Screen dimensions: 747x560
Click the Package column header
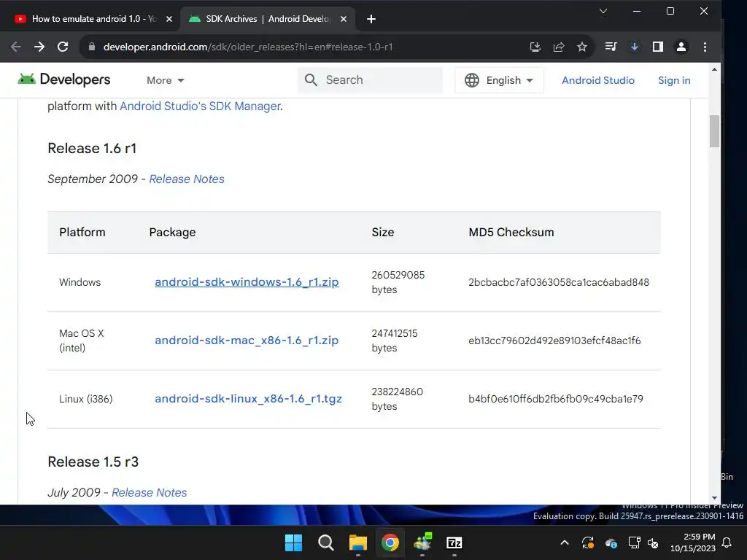[172, 233]
